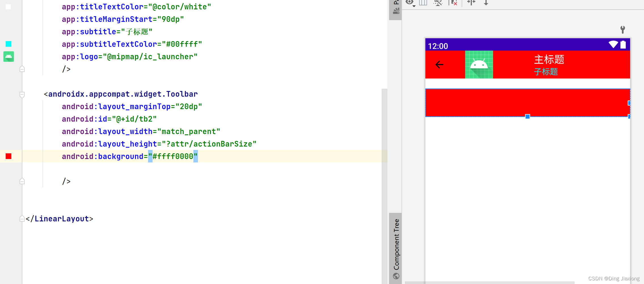Screen dimensions: 644x284
Task: Click the blueprint columns icon in design toolbar
Action: pos(423,3)
